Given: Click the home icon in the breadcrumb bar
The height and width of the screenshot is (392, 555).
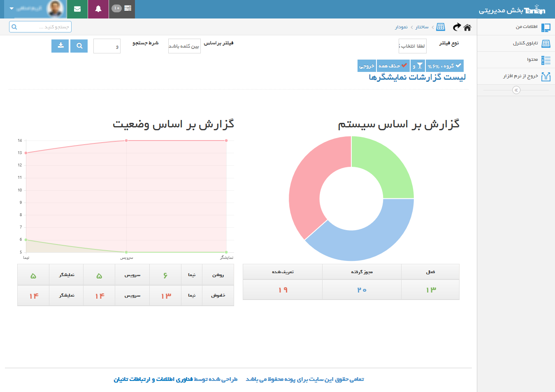Looking at the screenshot, I should tap(467, 28).
